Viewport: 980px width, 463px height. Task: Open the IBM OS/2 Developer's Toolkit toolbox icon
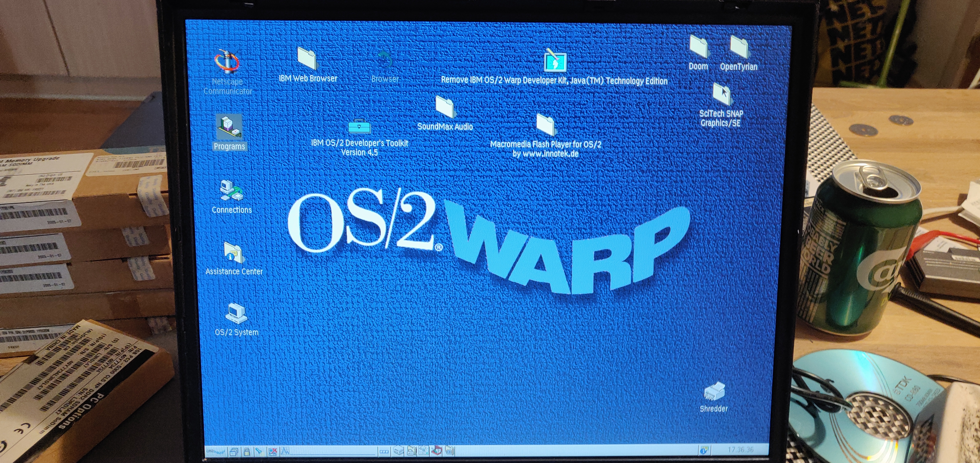click(x=359, y=127)
